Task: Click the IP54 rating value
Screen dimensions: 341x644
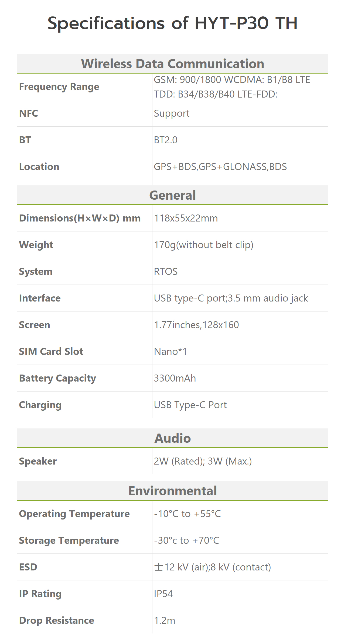Action: [163, 594]
